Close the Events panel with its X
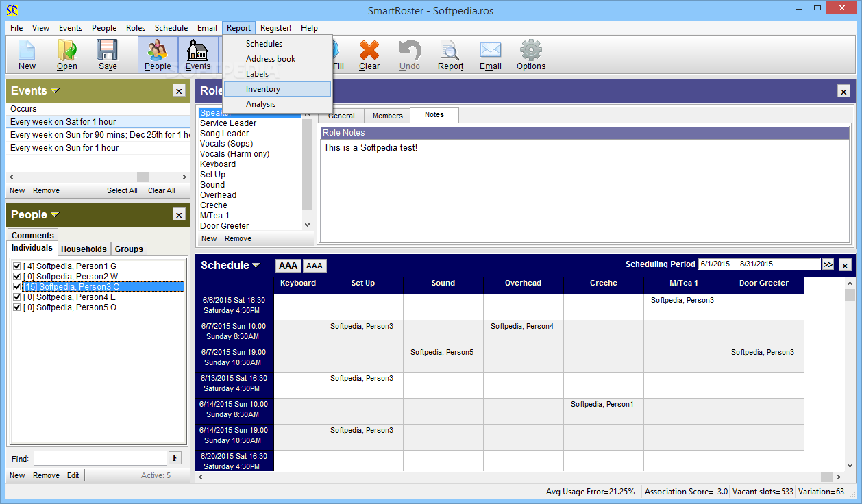The height and width of the screenshot is (504, 862). click(179, 90)
